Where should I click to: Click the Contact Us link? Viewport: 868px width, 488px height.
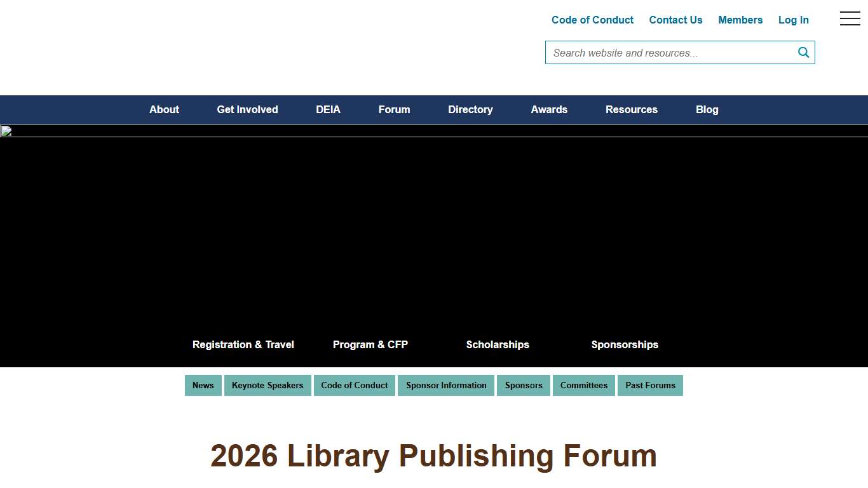pyautogui.click(x=675, y=20)
